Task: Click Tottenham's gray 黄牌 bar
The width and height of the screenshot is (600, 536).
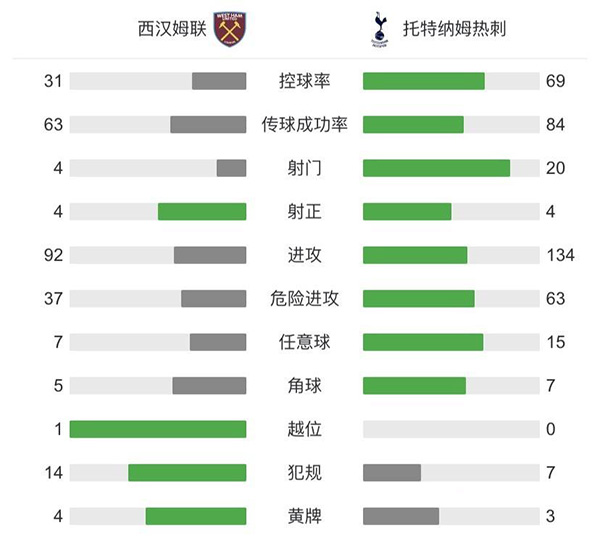Action: click(401, 516)
